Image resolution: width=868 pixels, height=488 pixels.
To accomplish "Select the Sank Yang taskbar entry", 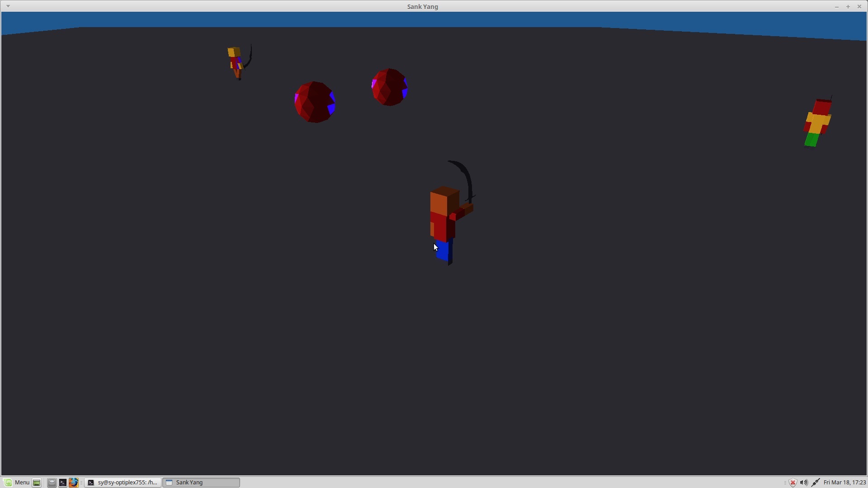I will tap(201, 483).
